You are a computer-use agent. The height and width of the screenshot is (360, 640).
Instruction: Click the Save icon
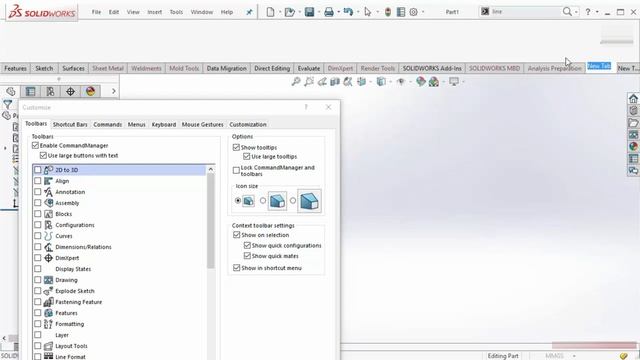pos(309,12)
